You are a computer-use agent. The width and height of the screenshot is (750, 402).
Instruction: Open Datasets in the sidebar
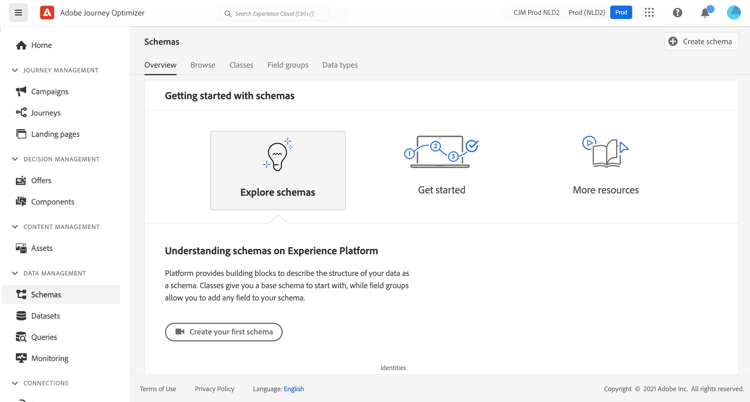45,316
